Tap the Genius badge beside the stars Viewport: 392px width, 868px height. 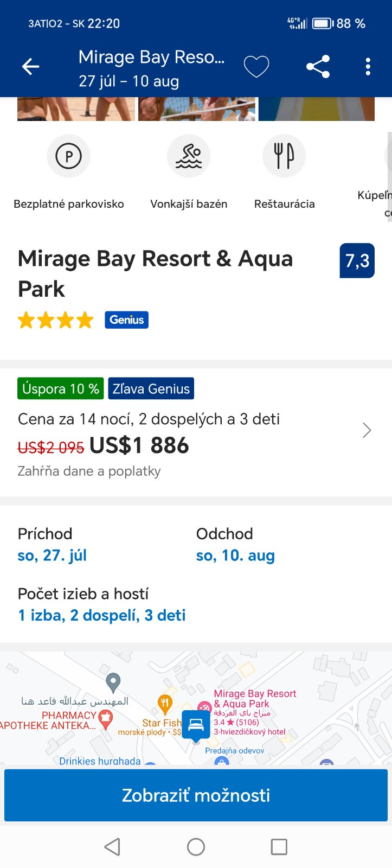(x=126, y=320)
